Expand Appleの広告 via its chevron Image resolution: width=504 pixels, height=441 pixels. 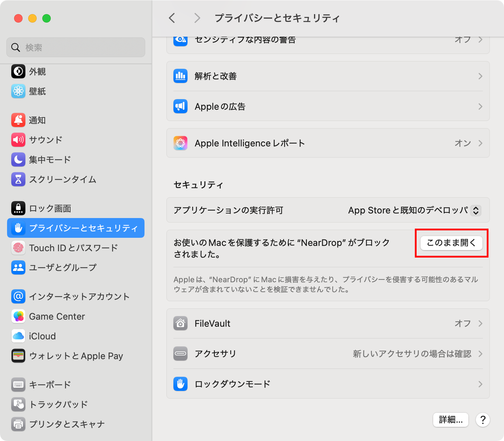point(480,107)
